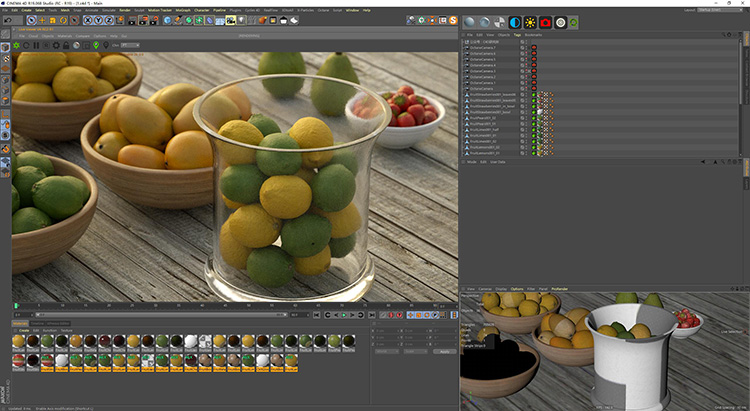
Task: Click Go to End playback button
Action: pos(372,315)
